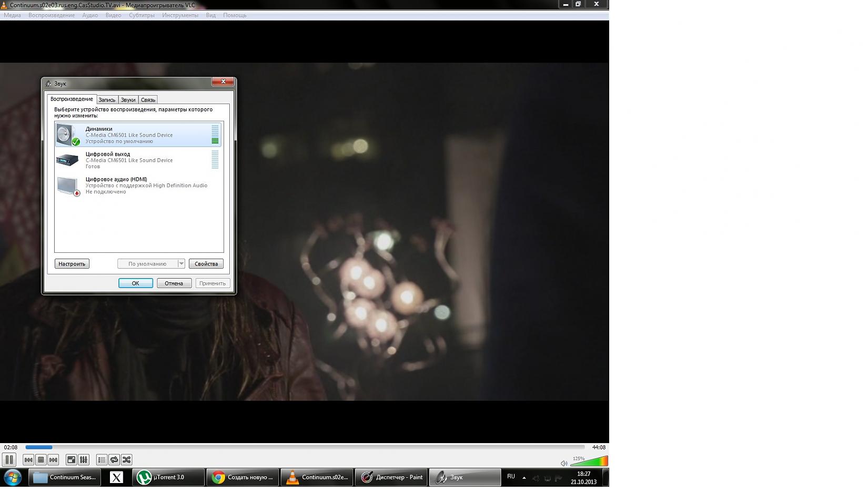Click the Применить button

pyautogui.click(x=213, y=283)
